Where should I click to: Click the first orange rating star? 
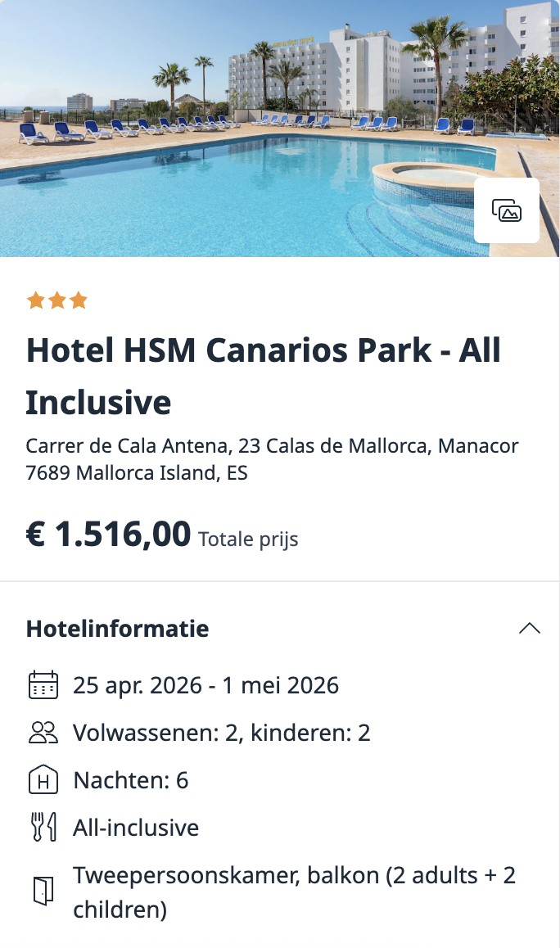tap(36, 300)
